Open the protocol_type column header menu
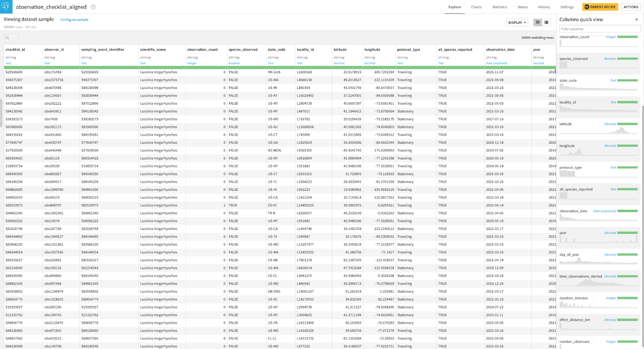The width and height of the screenshot is (644, 349). click(409, 50)
